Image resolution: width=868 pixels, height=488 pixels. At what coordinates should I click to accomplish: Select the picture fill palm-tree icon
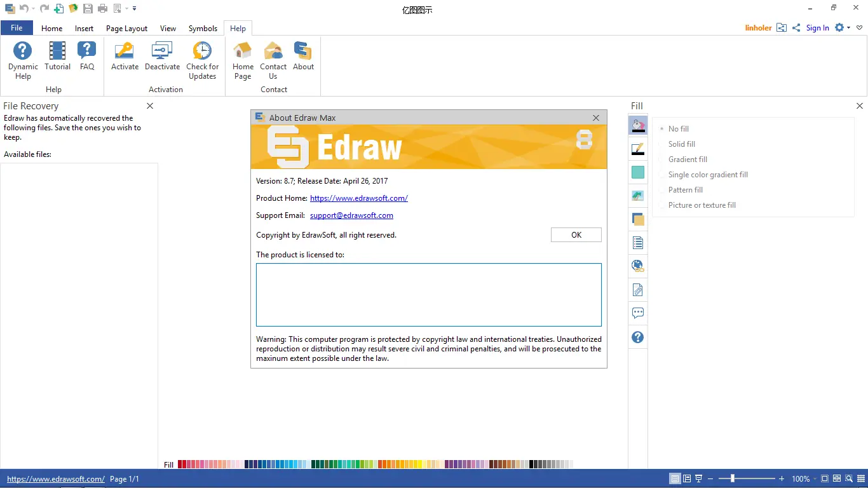point(637,195)
